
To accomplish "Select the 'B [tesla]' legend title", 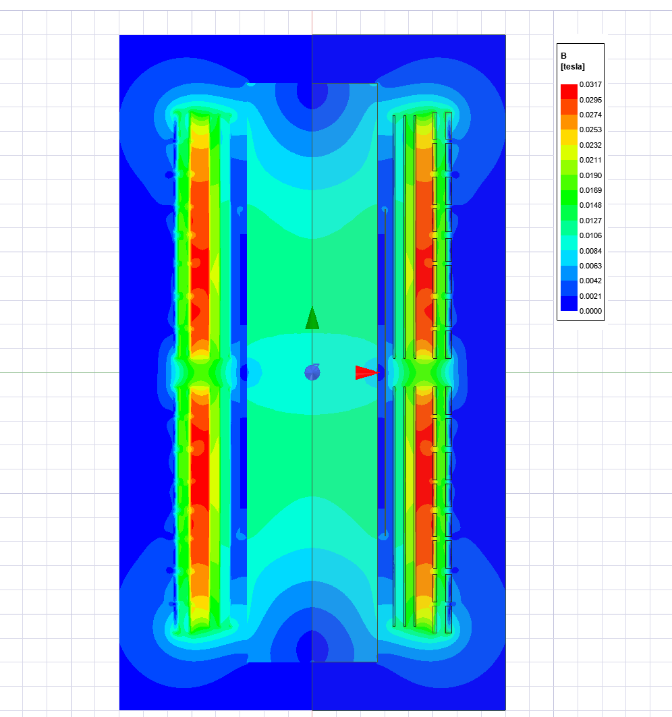I will coord(572,61).
